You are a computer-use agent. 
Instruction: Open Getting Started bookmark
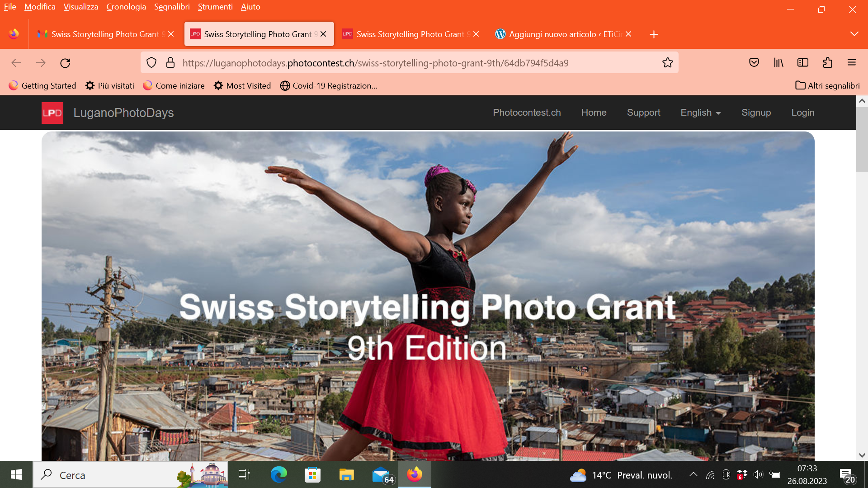point(42,85)
